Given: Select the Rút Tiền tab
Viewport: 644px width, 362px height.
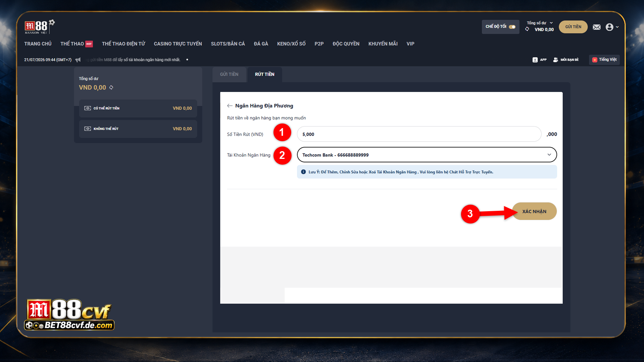Looking at the screenshot, I should tap(265, 74).
